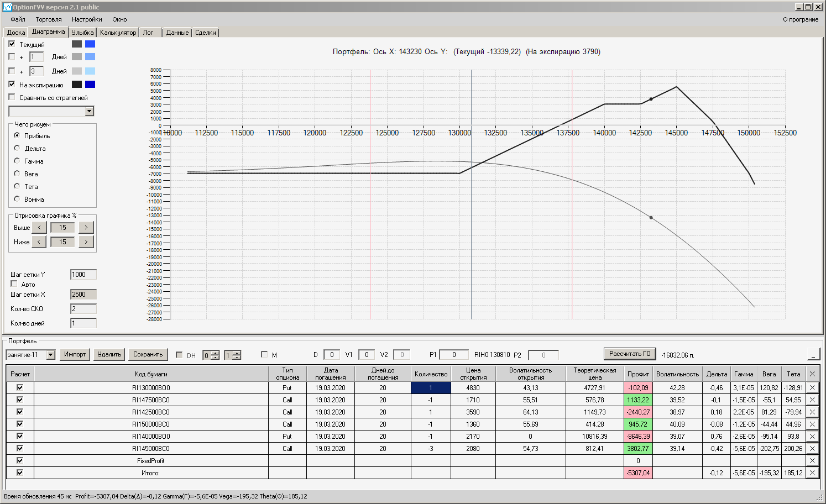The height and width of the screenshot is (504, 826).
Task: Open the strategy comparison dropdown
Action: point(90,111)
